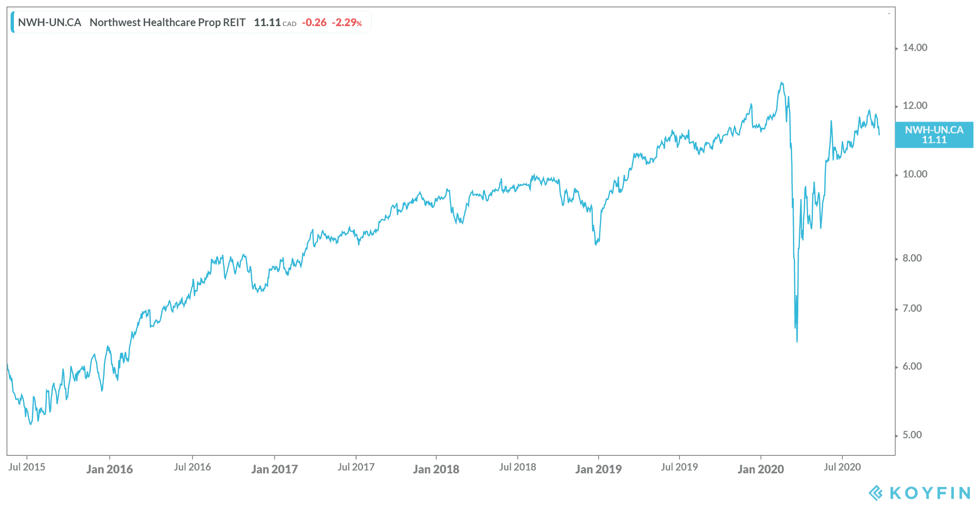The width and height of the screenshot is (980, 506).
Task: Click the -0.26 price change figure
Action: click(x=314, y=22)
